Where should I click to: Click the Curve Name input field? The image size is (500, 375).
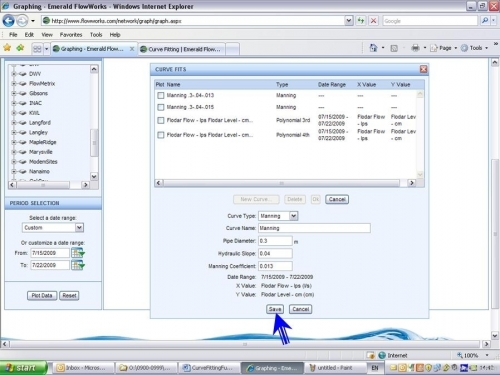coord(314,228)
